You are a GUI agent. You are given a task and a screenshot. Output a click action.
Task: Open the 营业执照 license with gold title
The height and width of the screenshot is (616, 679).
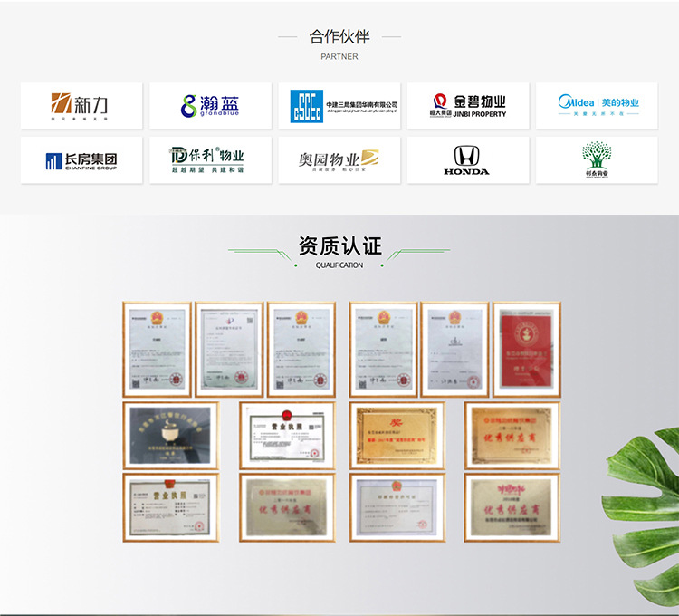coord(170,507)
